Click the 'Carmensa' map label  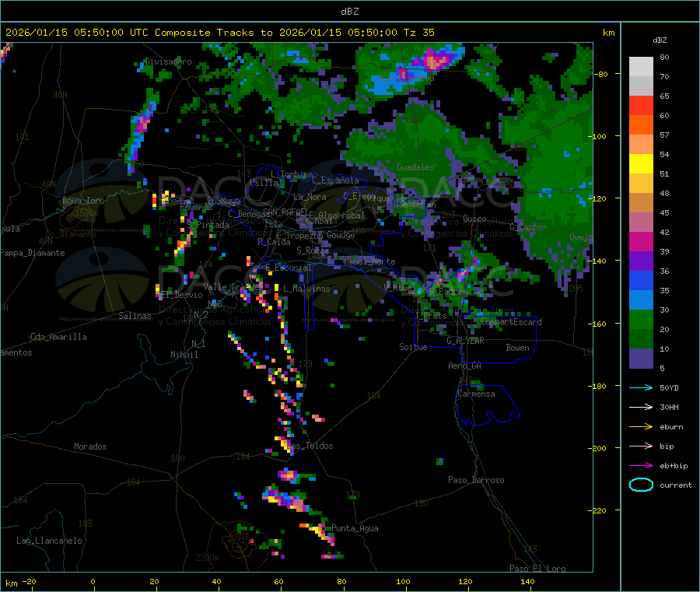coord(476,394)
